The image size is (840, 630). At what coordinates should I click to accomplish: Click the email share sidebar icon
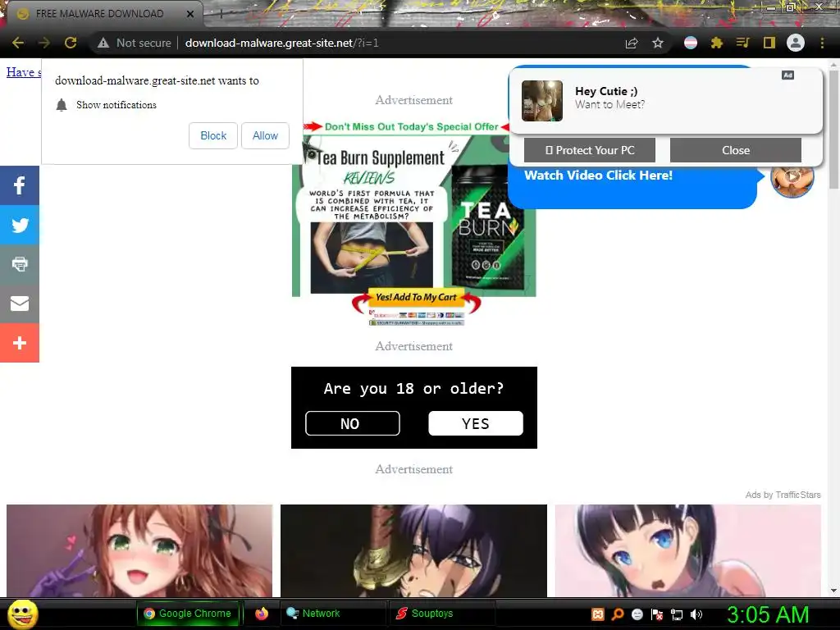[x=20, y=304]
